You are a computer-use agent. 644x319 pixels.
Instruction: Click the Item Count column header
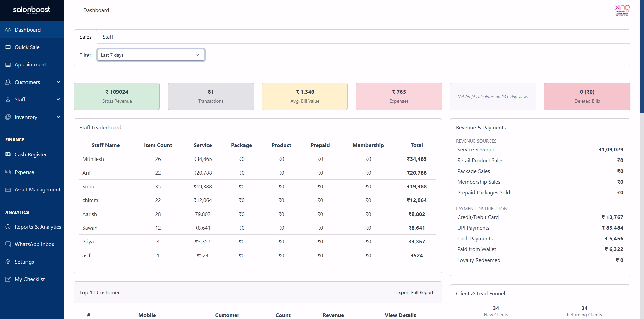(158, 145)
